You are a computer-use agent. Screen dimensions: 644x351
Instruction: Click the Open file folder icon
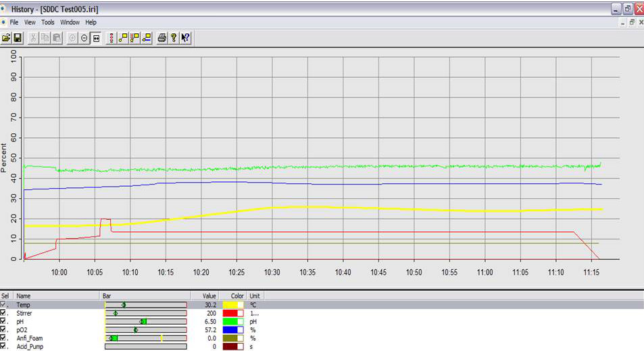pyautogui.click(x=6, y=38)
